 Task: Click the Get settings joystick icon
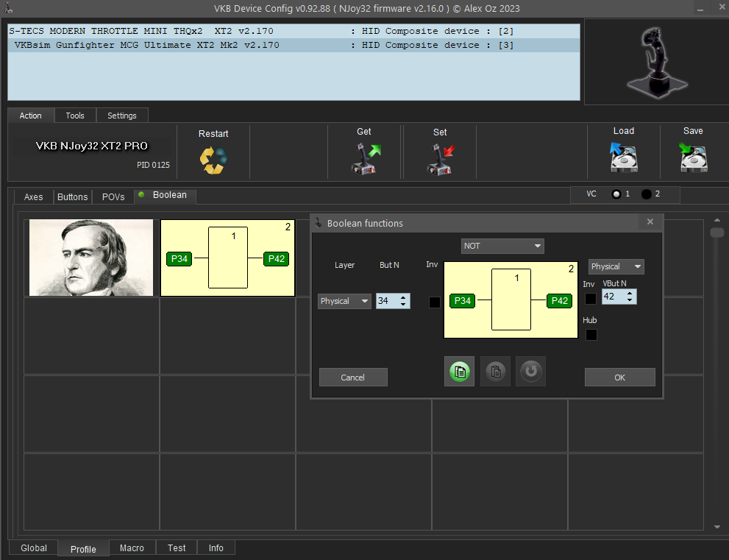tap(365, 157)
